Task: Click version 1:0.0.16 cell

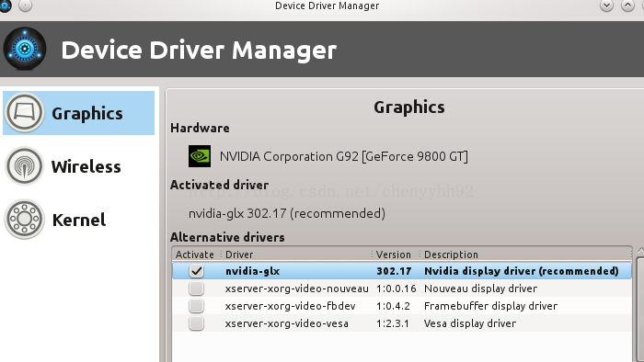Action: 397,288
